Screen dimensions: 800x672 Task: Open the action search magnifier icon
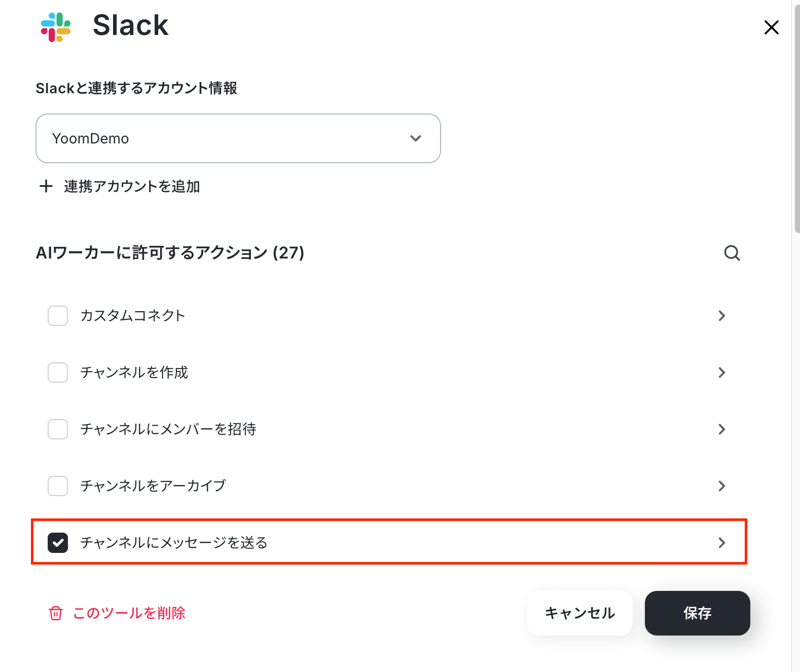(x=732, y=253)
